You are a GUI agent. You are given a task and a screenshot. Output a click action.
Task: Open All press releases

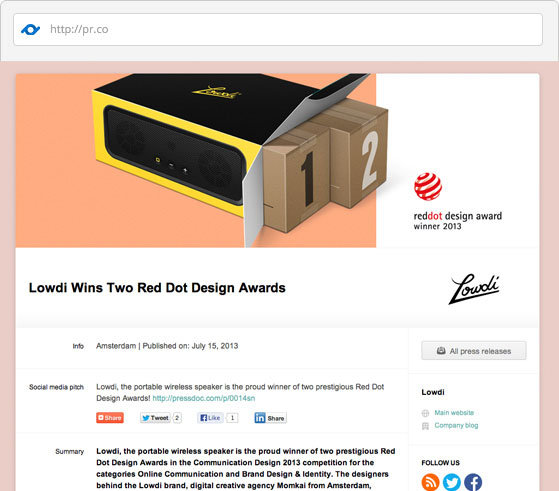point(474,351)
